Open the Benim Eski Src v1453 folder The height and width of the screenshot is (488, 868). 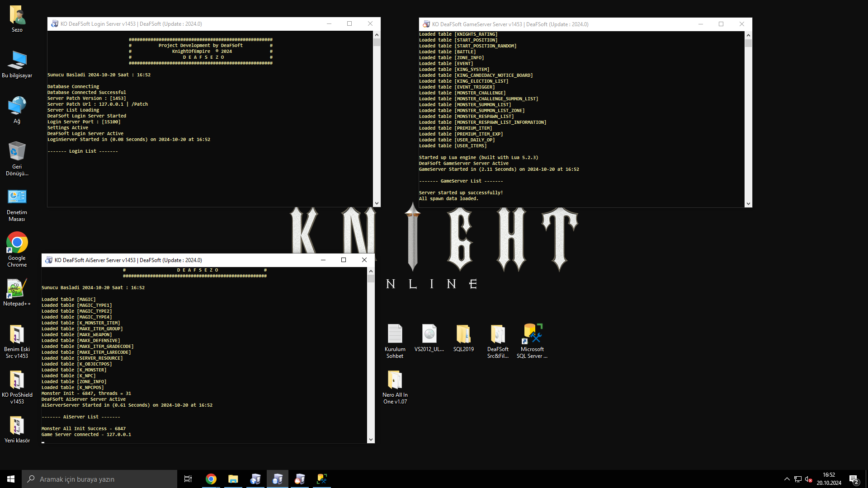click(x=17, y=335)
